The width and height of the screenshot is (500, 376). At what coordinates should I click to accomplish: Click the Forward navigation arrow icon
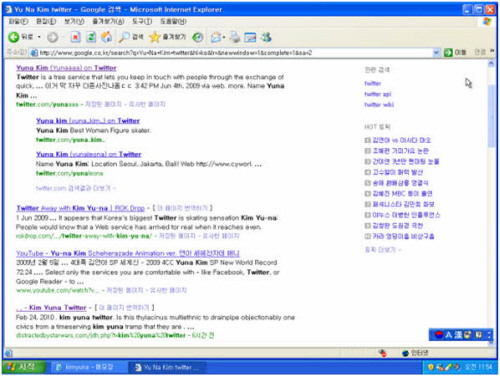tap(52, 37)
